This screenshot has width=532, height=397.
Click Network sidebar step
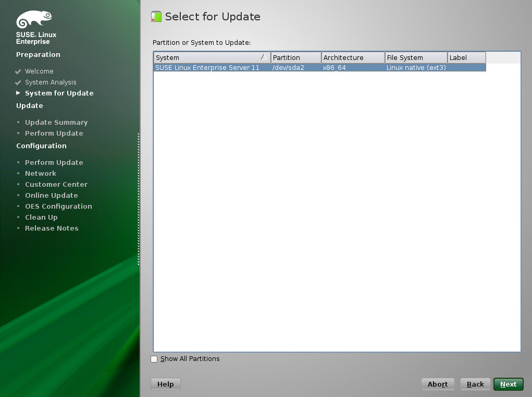pos(41,173)
